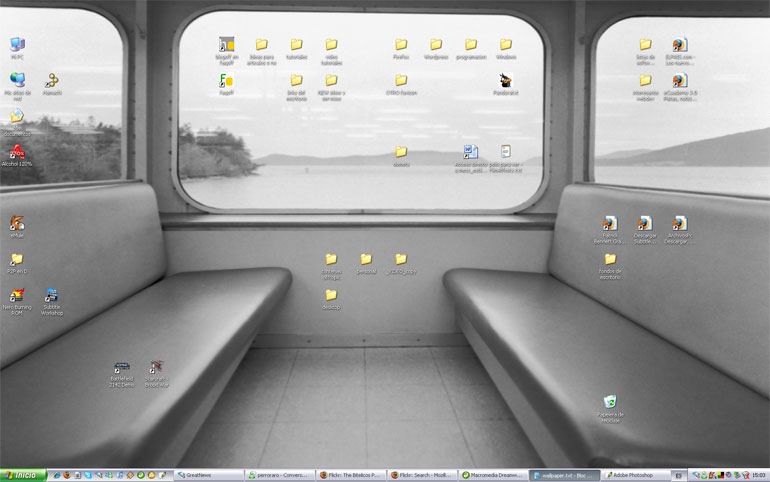Activate the wallpaper.txt Bloc de notas taskbar item
The height and width of the screenshot is (482, 770).
[x=566, y=475]
